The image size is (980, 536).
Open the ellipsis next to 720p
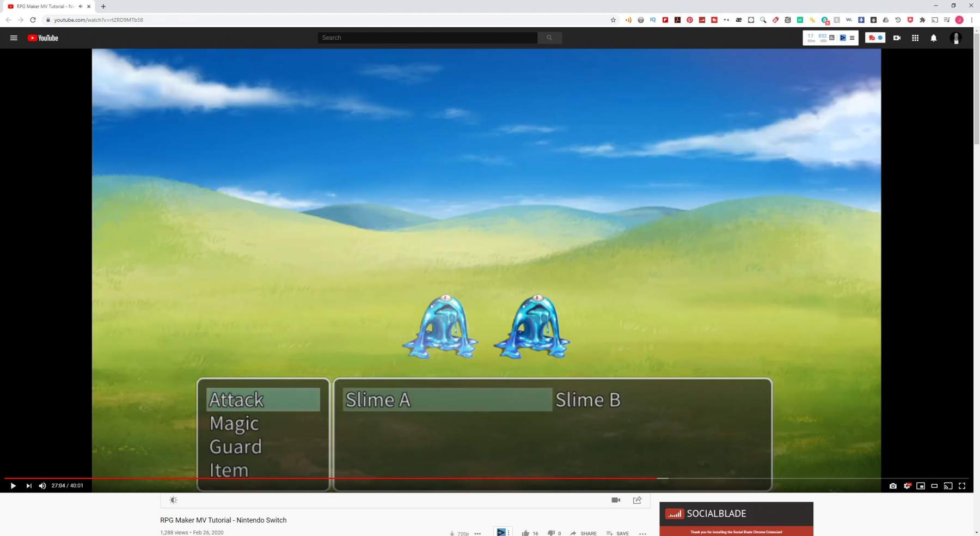coord(477,533)
